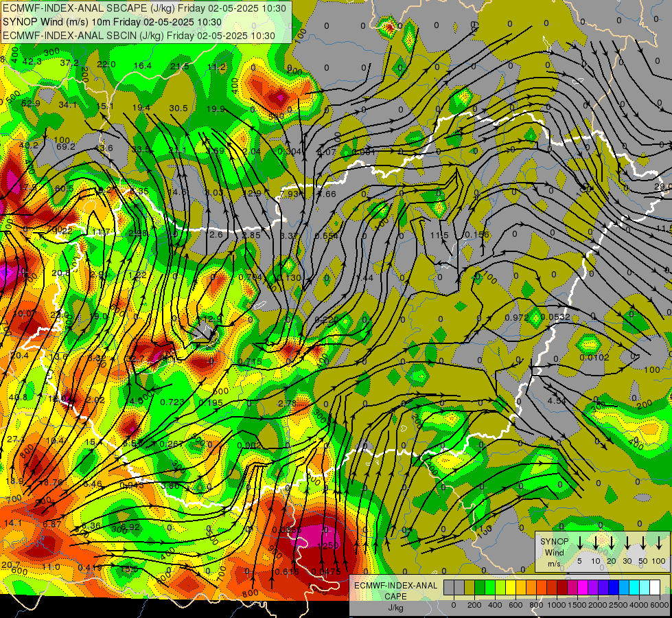The image size is (672, 618).
Task: Pick the dark red CAPE legend swatch
Action: point(562,587)
